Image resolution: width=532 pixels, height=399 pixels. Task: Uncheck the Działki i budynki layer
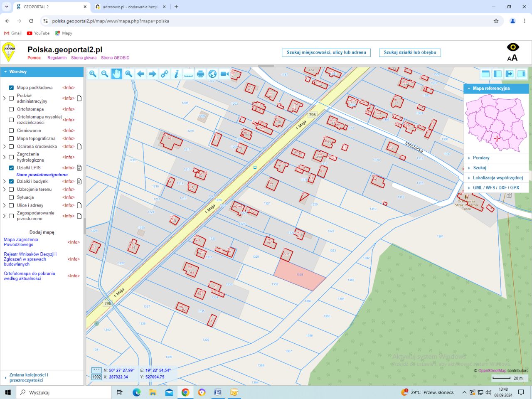click(x=11, y=181)
